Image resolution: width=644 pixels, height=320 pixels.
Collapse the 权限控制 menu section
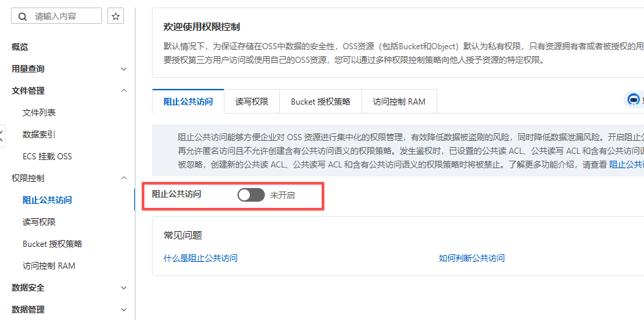pos(124,178)
